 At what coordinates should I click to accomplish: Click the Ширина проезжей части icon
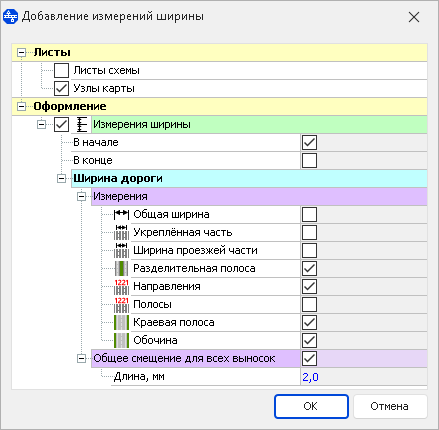click(121, 250)
